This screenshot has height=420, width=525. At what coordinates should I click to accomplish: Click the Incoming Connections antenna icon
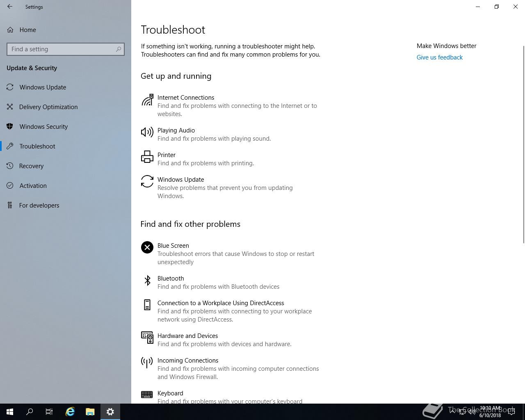point(147,362)
